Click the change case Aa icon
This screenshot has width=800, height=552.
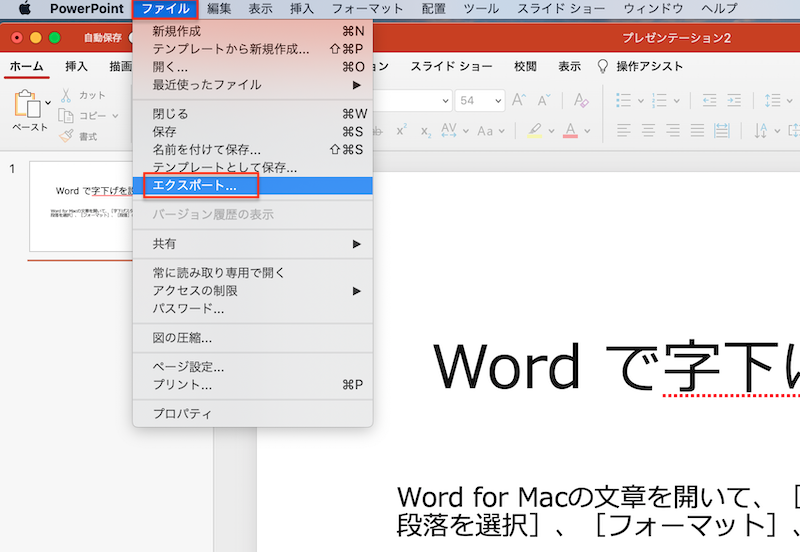tap(485, 131)
